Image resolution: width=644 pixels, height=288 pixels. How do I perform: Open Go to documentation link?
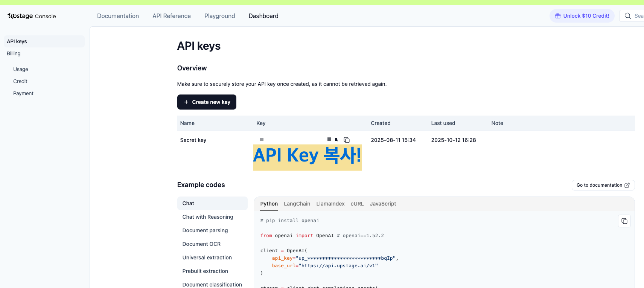(603, 185)
